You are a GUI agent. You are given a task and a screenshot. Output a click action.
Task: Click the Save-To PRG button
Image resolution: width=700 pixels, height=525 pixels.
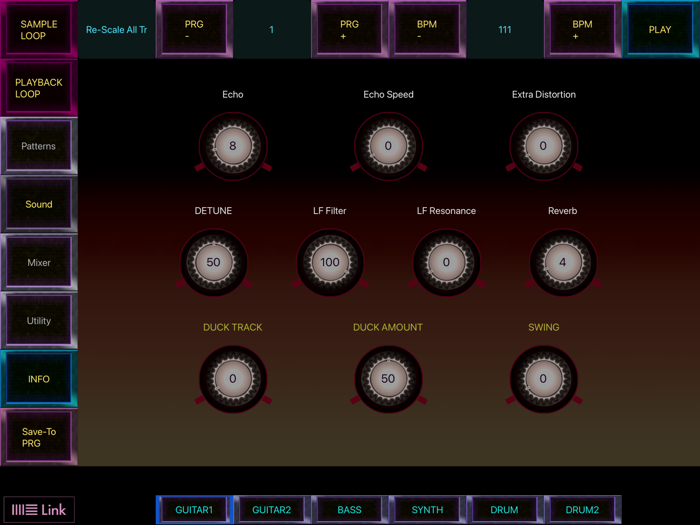pyautogui.click(x=39, y=437)
